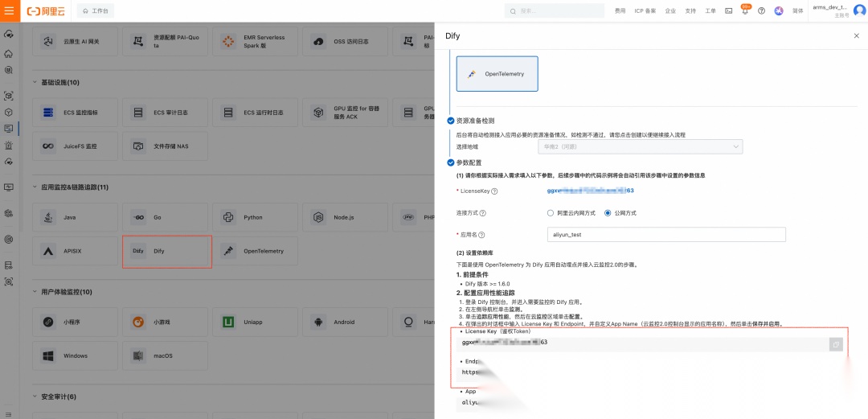Screen dimensions: 868x419
Task: Open the Go integration card
Action: coord(165,217)
